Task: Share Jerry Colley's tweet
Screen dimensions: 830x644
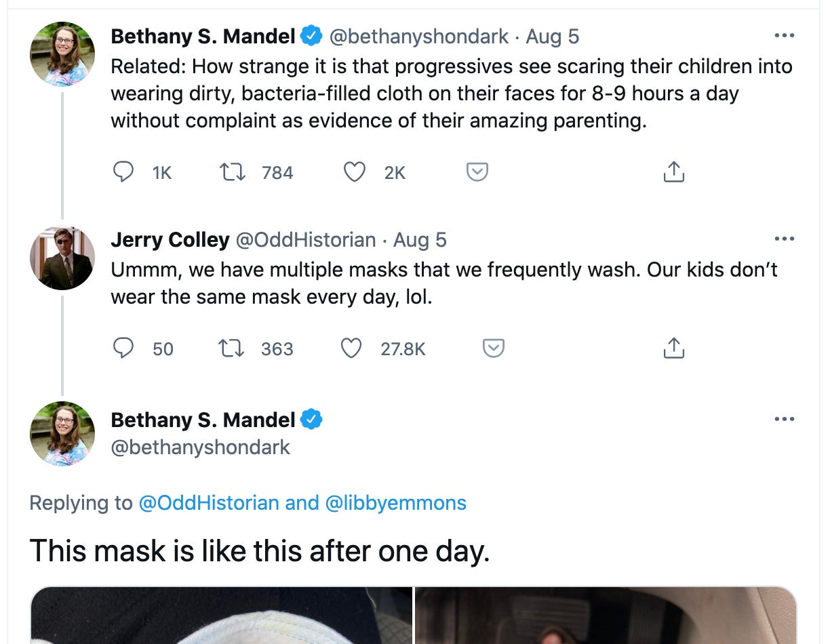Action: pos(673,348)
